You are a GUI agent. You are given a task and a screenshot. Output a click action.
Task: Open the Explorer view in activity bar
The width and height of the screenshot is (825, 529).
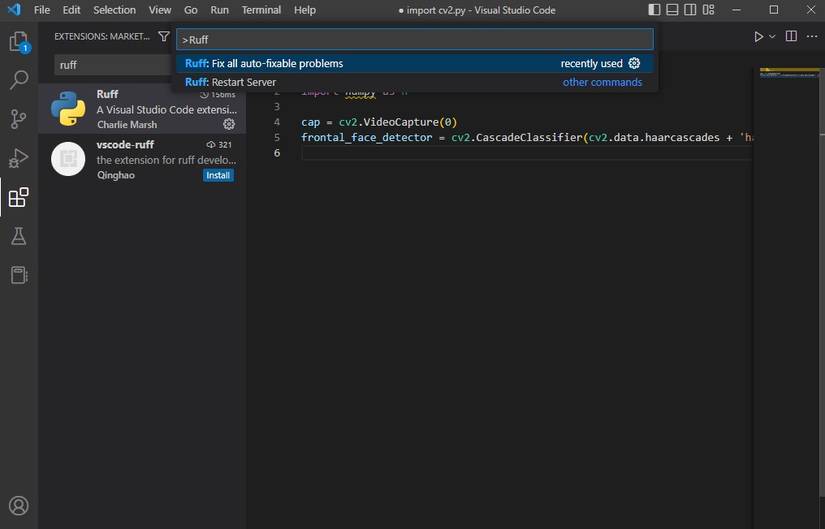tap(18, 42)
